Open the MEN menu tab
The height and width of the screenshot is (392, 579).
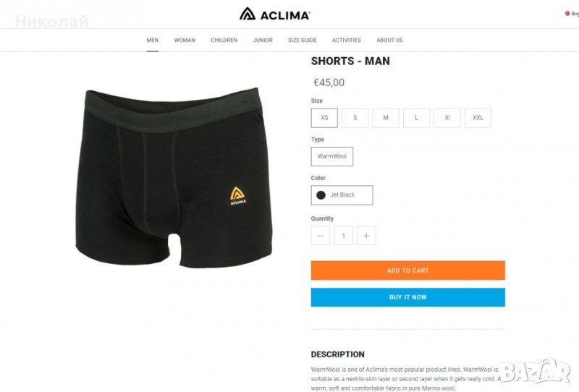coord(153,41)
